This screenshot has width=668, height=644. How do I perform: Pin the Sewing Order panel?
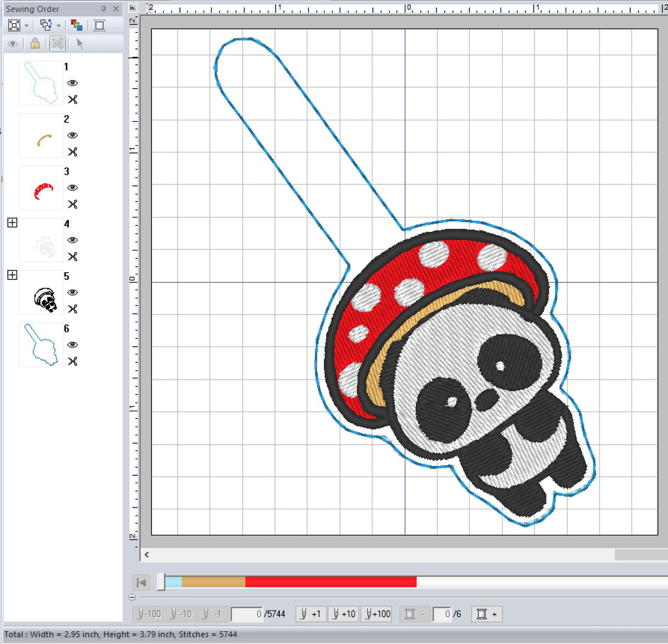coord(104,8)
